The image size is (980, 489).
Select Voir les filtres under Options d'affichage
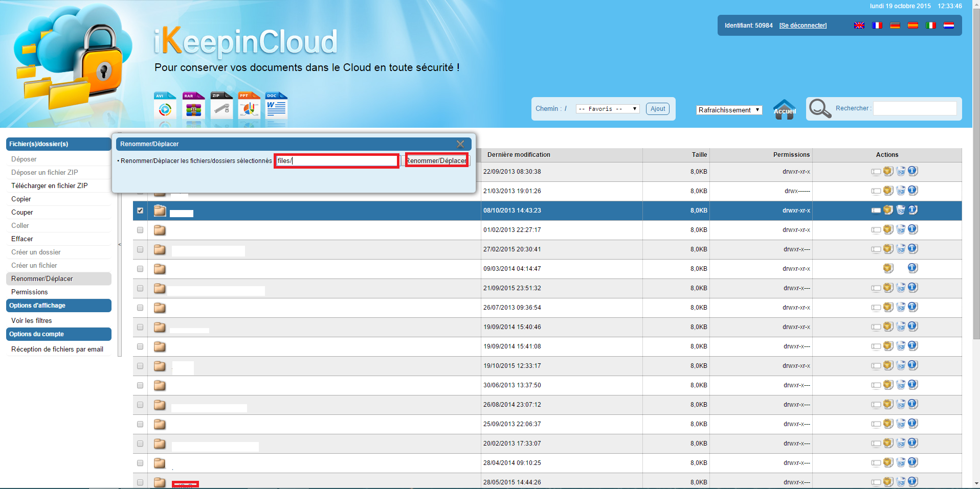pyautogui.click(x=32, y=320)
